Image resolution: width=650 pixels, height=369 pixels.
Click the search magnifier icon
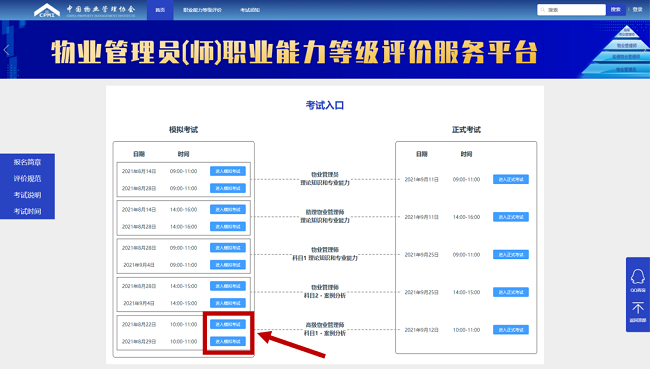pyautogui.click(x=543, y=10)
